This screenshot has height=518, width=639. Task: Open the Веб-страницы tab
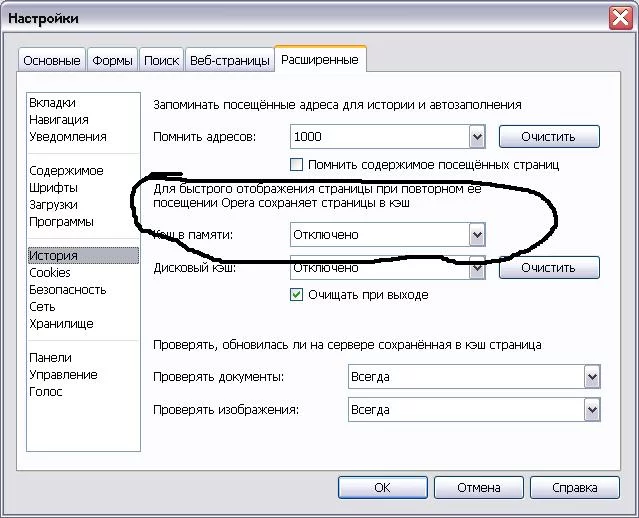click(229, 61)
